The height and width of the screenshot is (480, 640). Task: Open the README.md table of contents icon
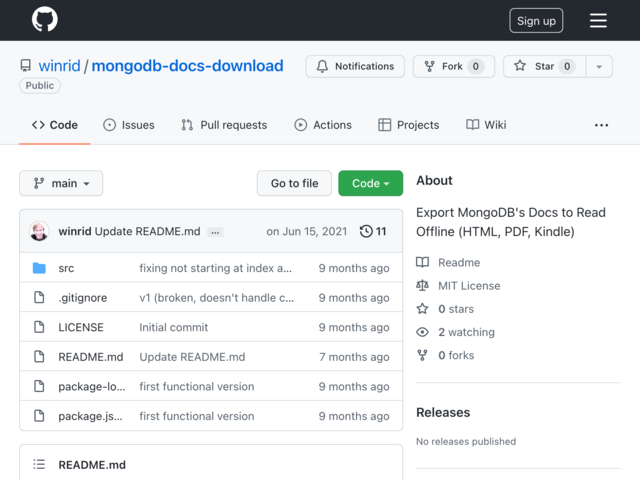click(x=39, y=464)
